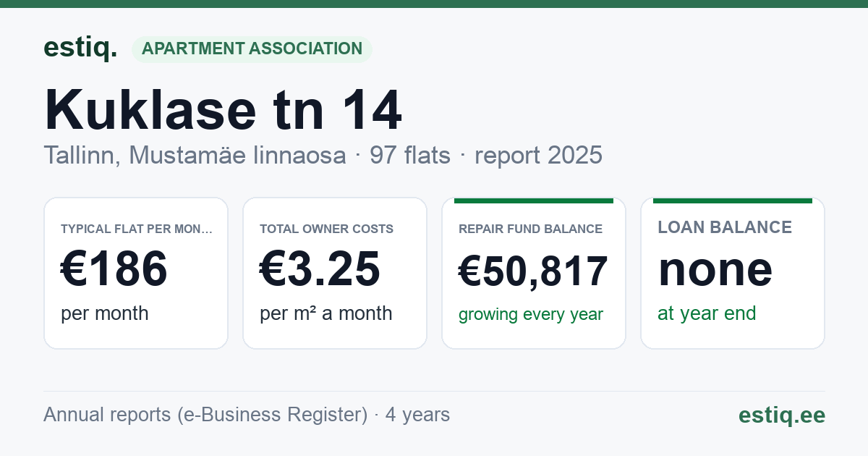Click the REPAIR FUND BALANCE label
Screen dimensions: 868x456
click(530, 229)
